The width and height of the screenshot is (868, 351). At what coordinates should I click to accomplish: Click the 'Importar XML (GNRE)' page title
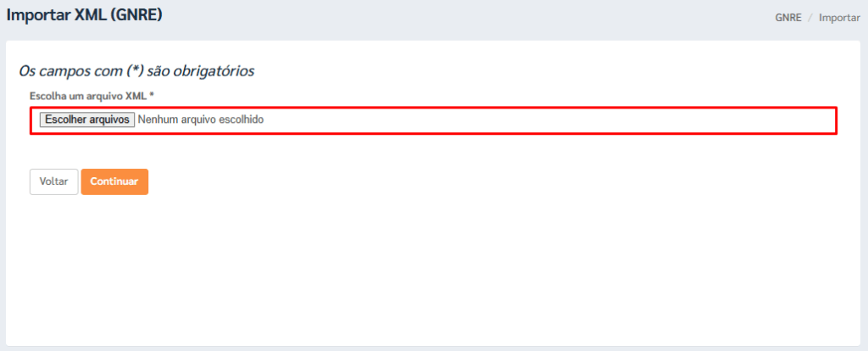tap(84, 15)
